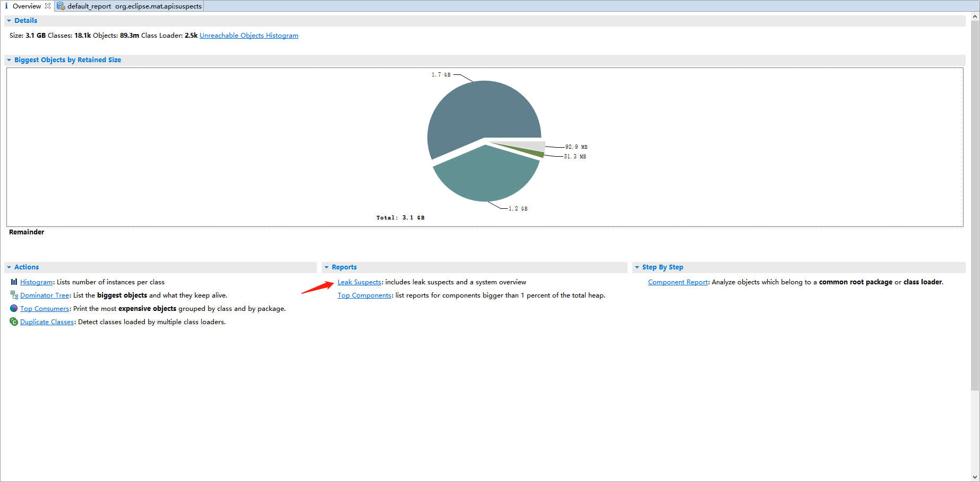980x482 pixels.
Task: Click the vertical scrollbar up arrow
Action: pos(975,16)
